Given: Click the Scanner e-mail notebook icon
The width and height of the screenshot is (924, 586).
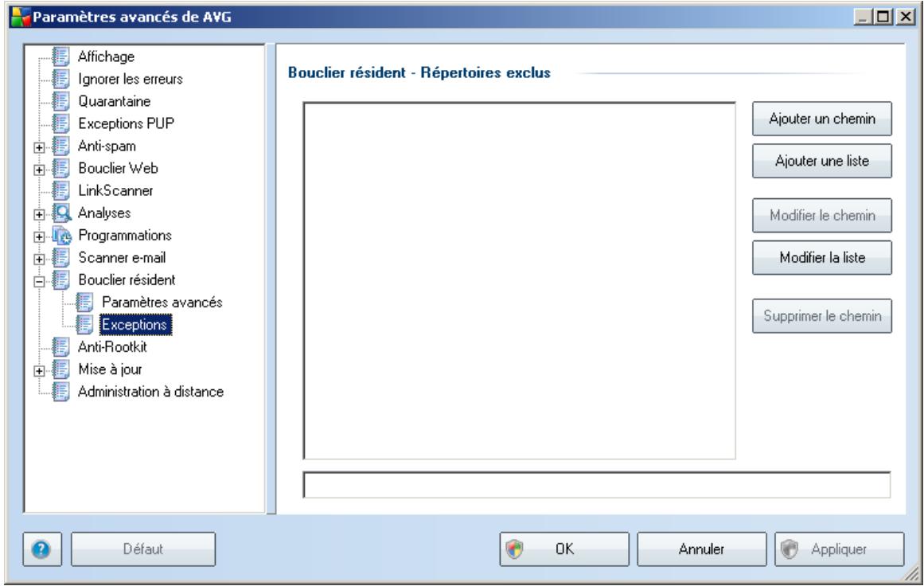Looking at the screenshot, I should tap(60, 258).
